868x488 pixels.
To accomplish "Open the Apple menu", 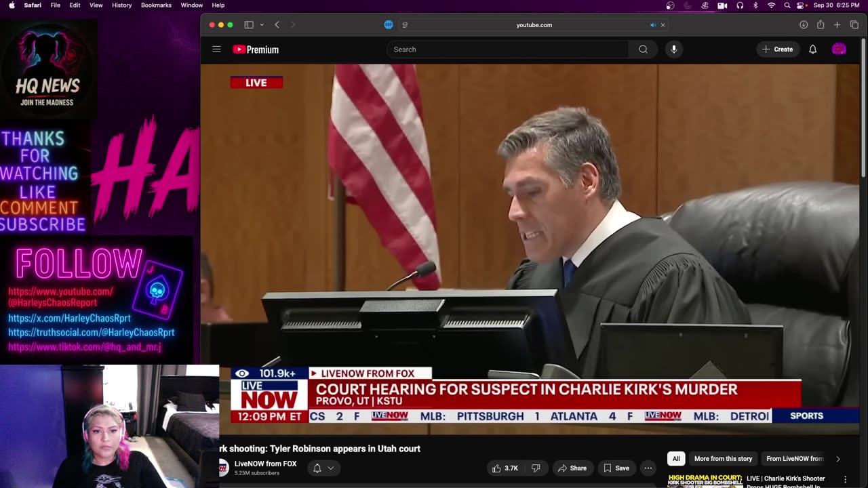I will [x=12, y=5].
